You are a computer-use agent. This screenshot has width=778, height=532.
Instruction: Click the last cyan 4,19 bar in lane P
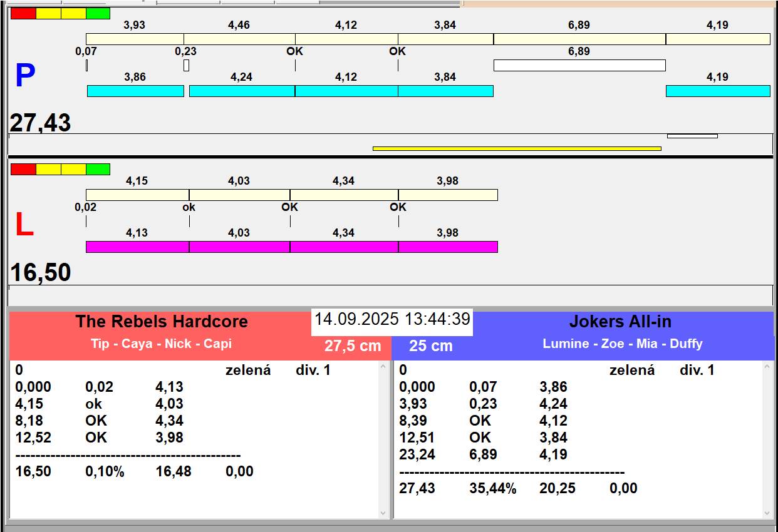(717, 91)
